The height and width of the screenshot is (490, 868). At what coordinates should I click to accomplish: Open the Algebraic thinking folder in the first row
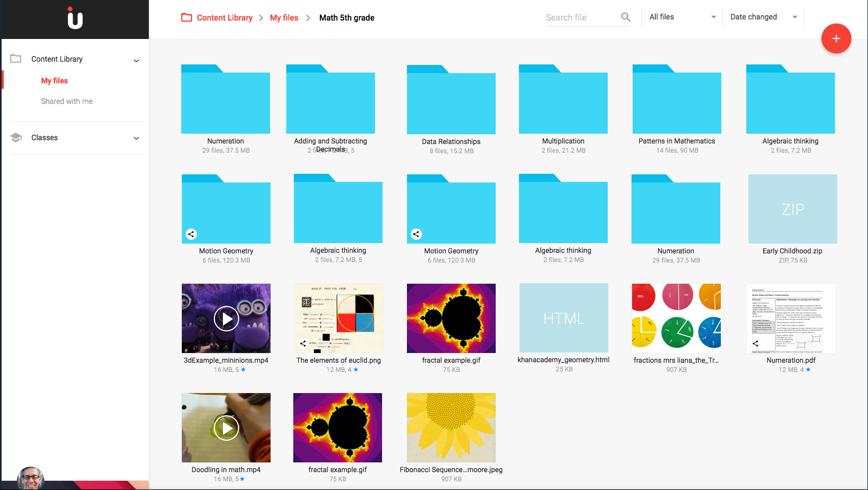pos(791,99)
